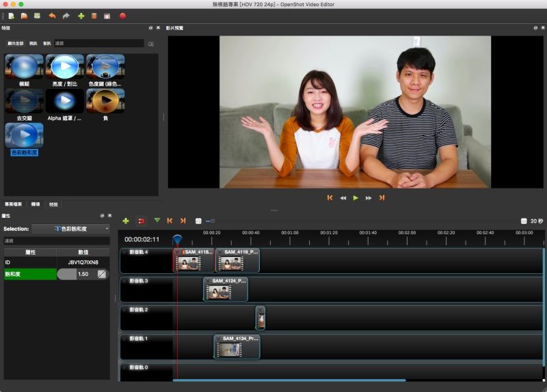Image resolution: width=547 pixels, height=392 pixels.
Task: Add a track with timeline plus icon
Action: [125, 221]
